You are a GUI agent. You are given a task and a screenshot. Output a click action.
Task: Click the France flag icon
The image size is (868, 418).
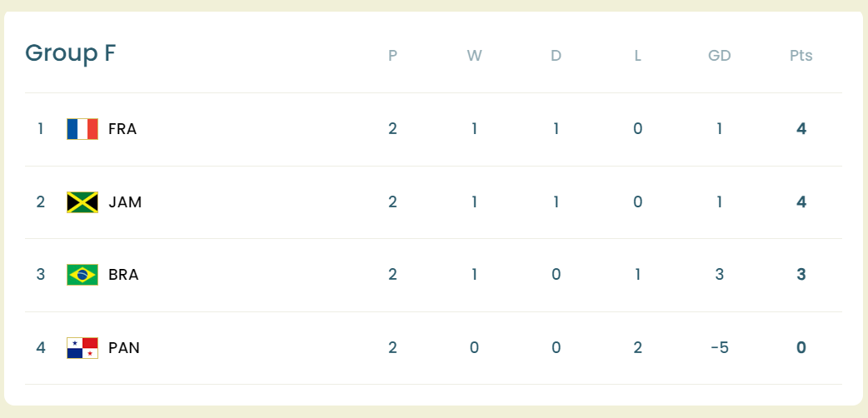point(82,129)
